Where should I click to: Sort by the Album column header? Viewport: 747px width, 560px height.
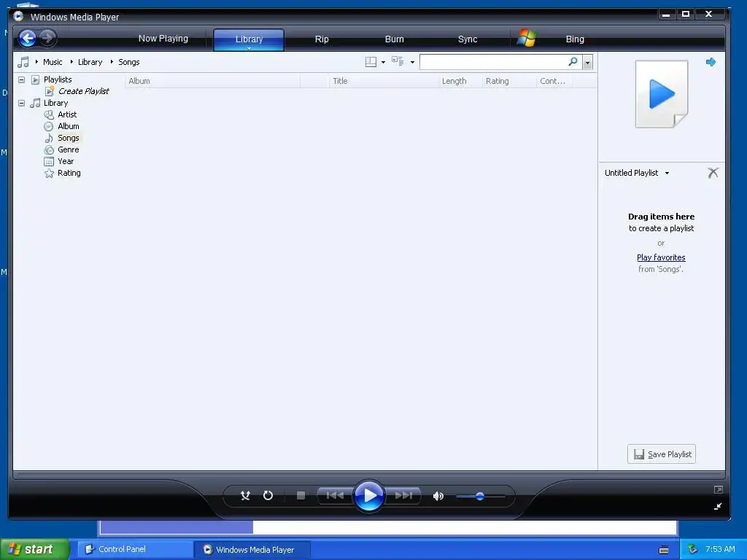(212, 81)
